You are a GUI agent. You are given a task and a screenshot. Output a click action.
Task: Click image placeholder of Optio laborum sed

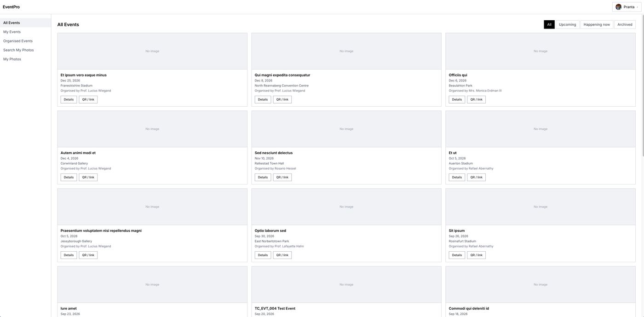[x=346, y=207]
